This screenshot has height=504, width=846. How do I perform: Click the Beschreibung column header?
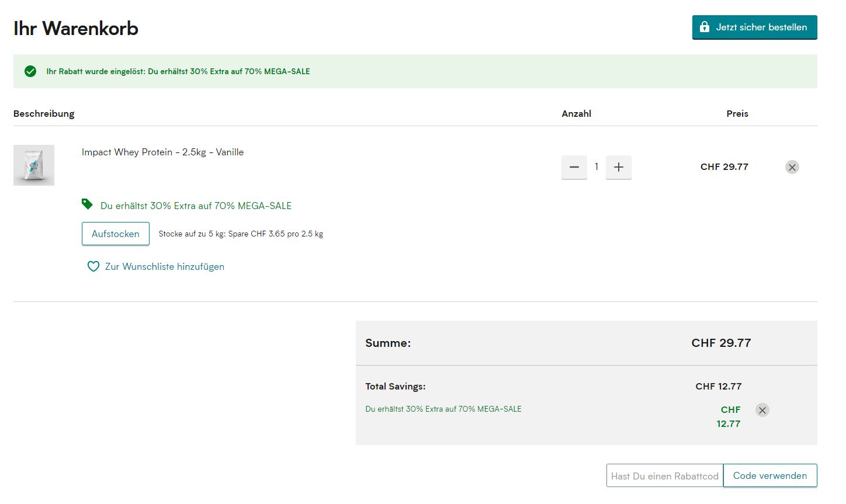click(44, 113)
